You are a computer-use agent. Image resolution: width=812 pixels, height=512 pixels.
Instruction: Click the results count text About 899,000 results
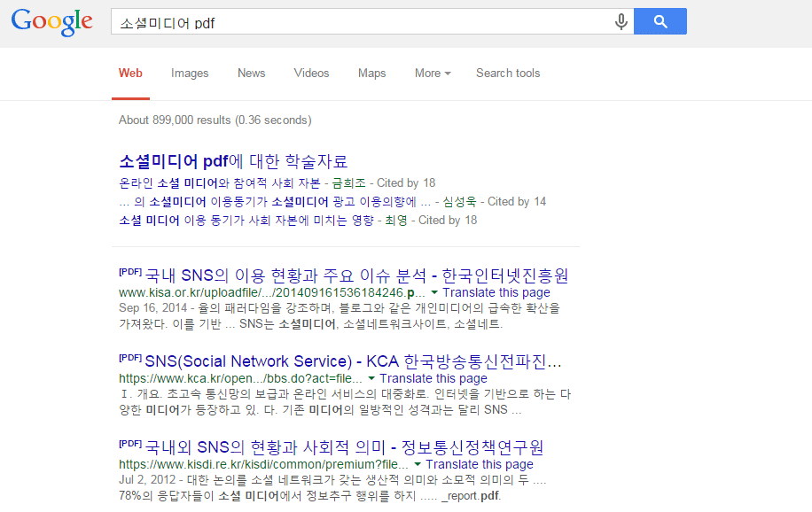[215, 120]
